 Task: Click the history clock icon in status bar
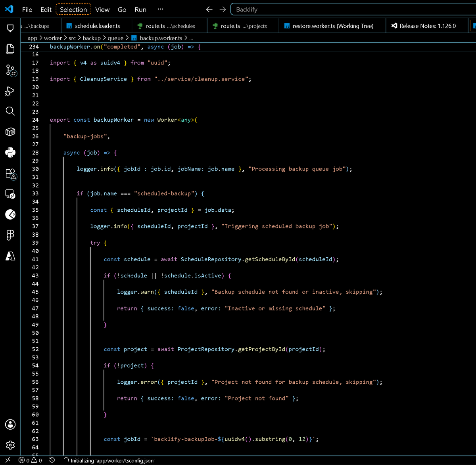[x=52, y=460]
